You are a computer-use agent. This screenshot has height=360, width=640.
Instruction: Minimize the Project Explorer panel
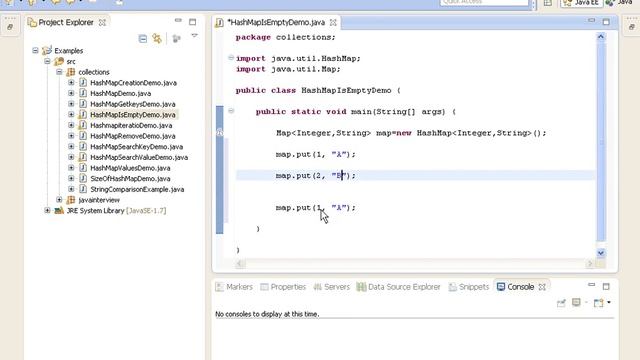pos(178,20)
